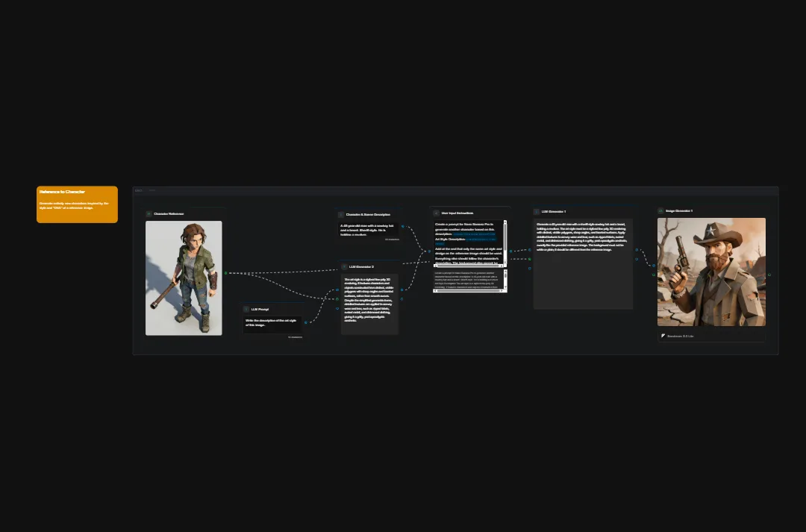Toggle the blue input port on LLM Generator 1
This screenshot has width=806, height=532.
pyautogui.click(x=530, y=250)
